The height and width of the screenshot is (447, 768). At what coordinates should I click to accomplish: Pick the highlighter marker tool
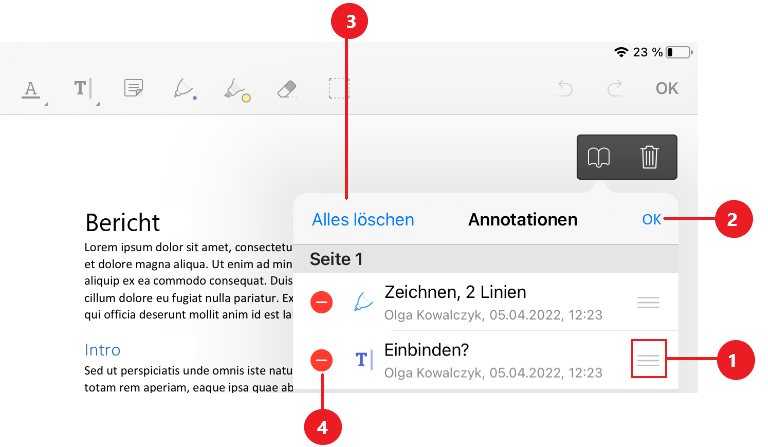point(236,89)
